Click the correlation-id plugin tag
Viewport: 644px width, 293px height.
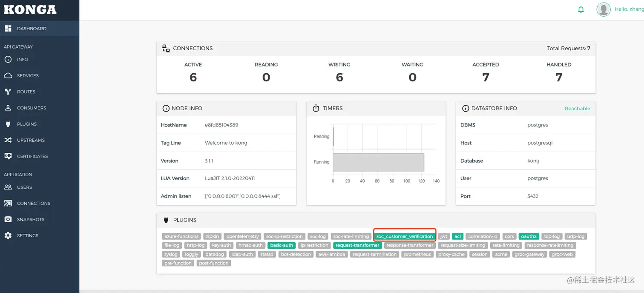pos(483,236)
